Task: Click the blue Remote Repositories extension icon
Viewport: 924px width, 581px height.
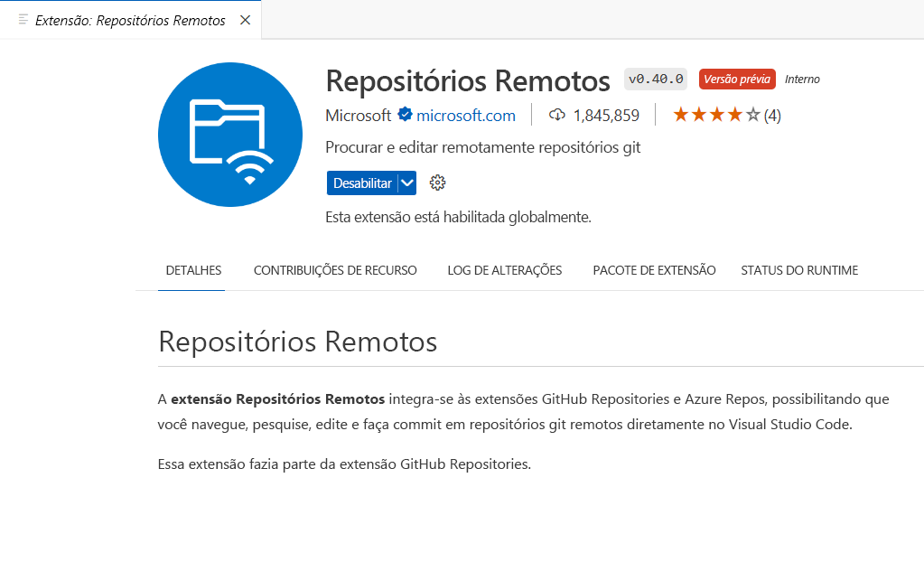Action: point(229,133)
